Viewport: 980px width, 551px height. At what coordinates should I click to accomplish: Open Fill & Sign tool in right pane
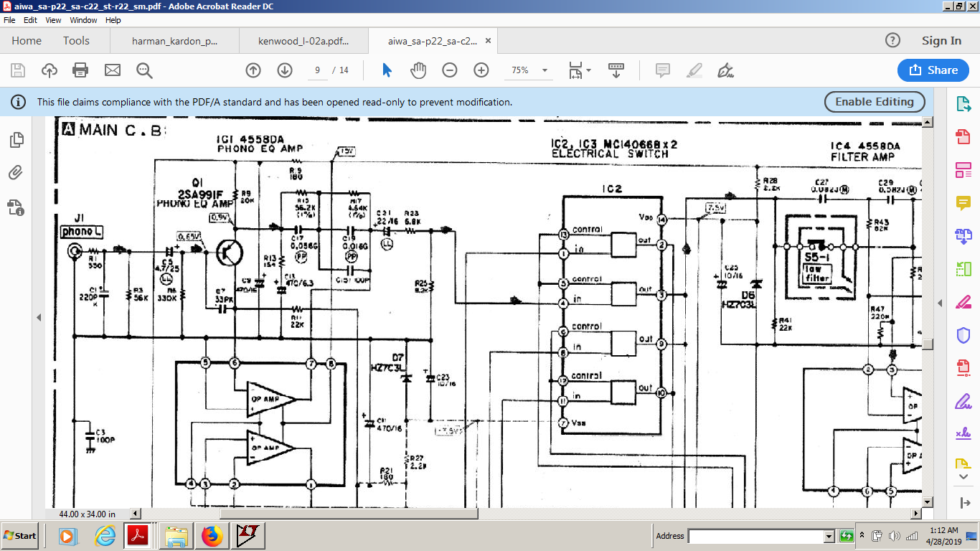pyautogui.click(x=963, y=401)
